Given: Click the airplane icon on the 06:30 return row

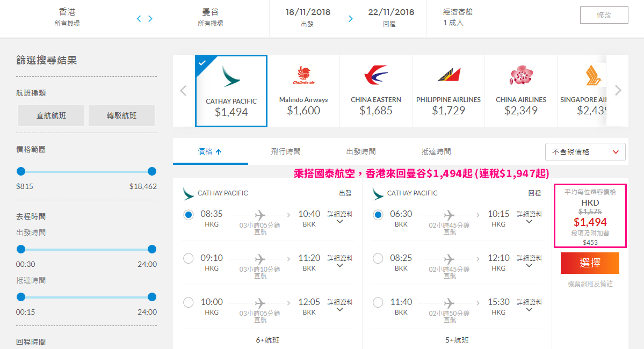Looking at the screenshot, I should pyautogui.click(x=450, y=215).
